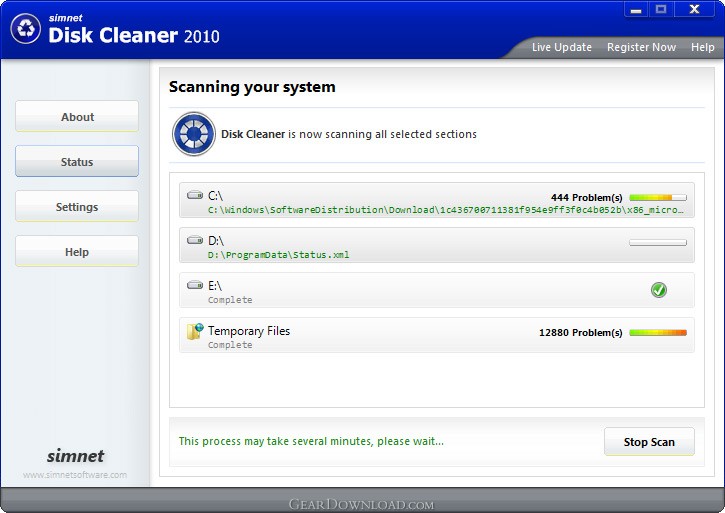Click the D:\ empty progress bar
The image size is (725, 513).
[x=658, y=242]
